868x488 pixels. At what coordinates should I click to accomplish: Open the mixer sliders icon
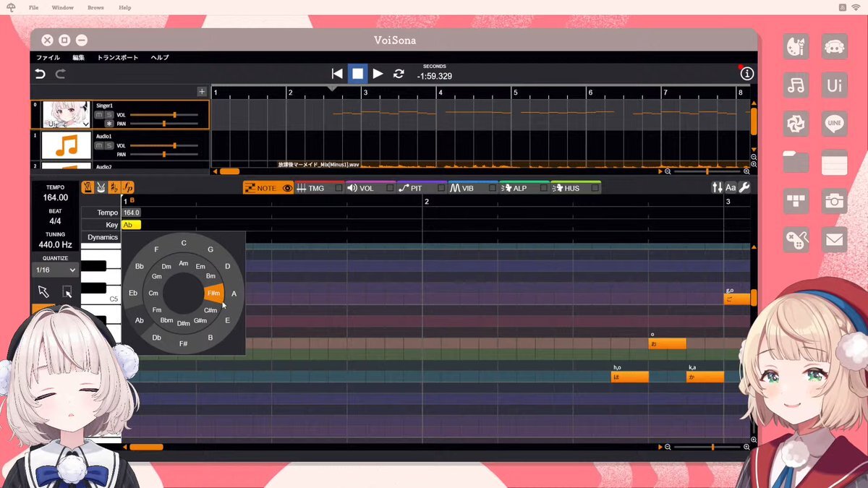tap(717, 188)
